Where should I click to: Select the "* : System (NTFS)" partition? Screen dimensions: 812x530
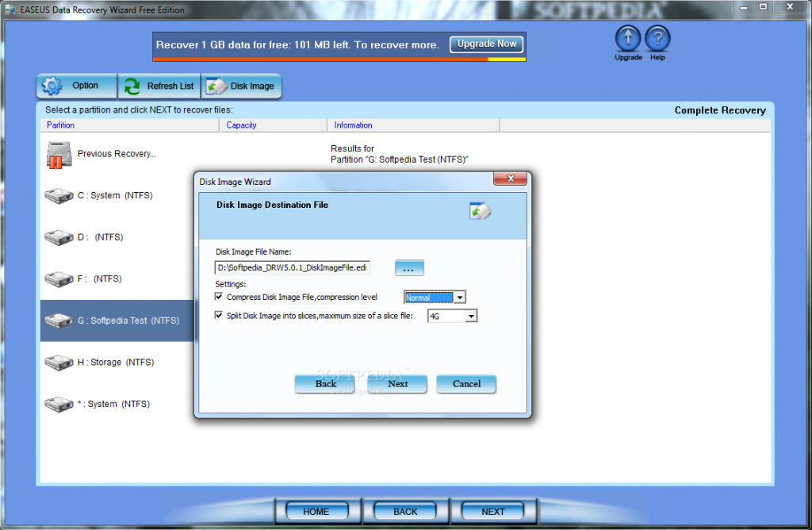pyautogui.click(x=114, y=404)
